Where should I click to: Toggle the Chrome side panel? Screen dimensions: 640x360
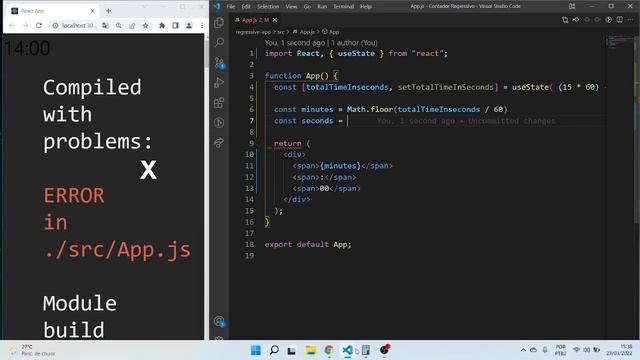(x=175, y=25)
